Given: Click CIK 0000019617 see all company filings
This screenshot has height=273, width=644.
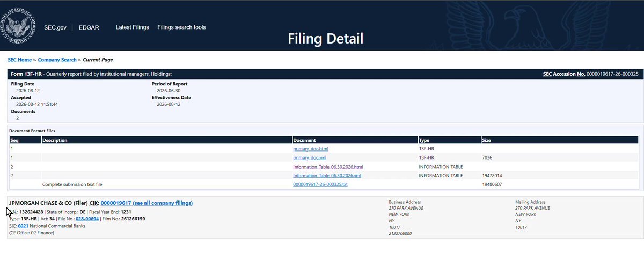Looking at the screenshot, I should click(x=147, y=203).
